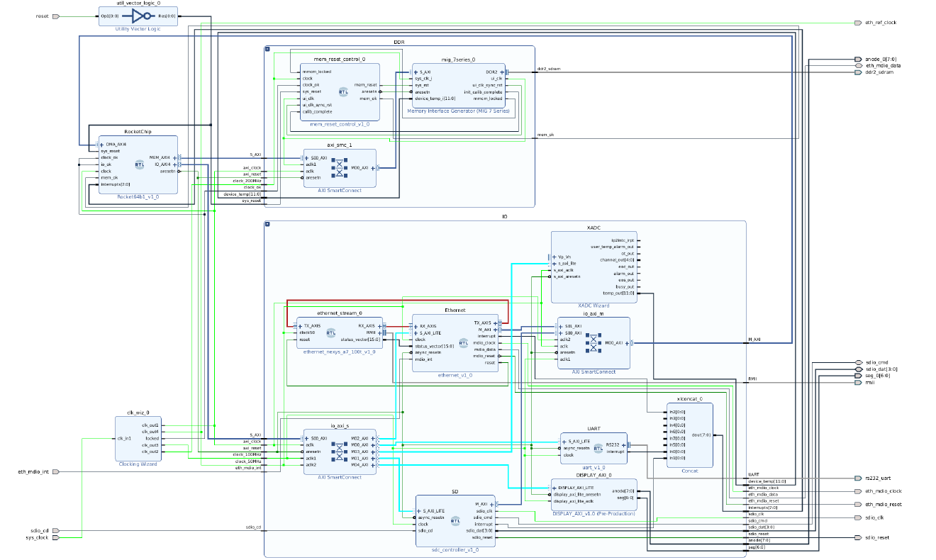The height and width of the screenshot is (560, 936).
Task: Select the RTL icon in the UART block
Action: tap(598, 449)
